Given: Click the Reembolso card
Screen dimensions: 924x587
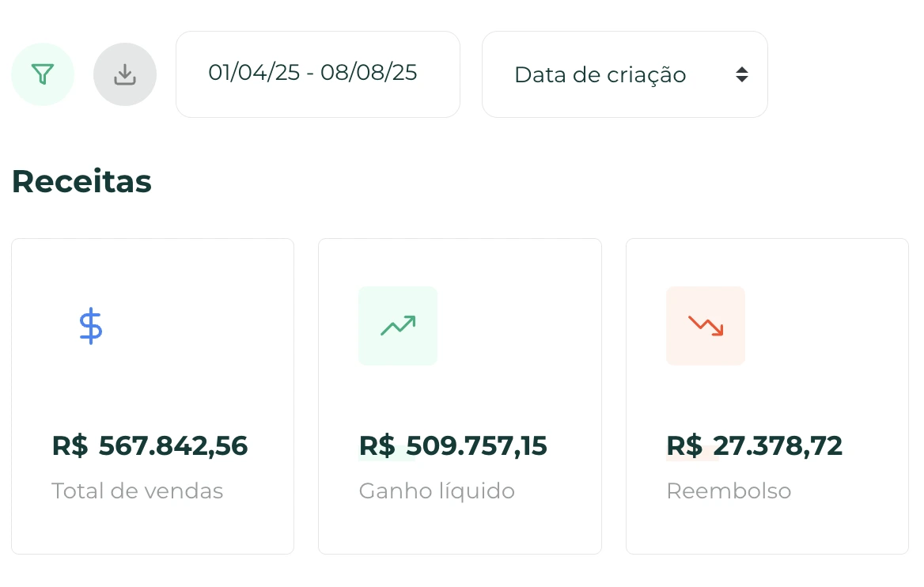Looking at the screenshot, I should tap(767, 396).
